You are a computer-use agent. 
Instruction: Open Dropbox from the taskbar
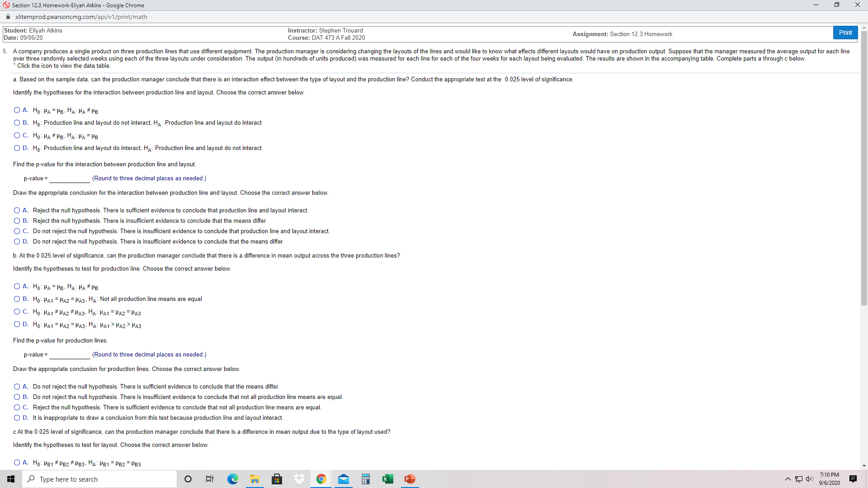[299, 479]
